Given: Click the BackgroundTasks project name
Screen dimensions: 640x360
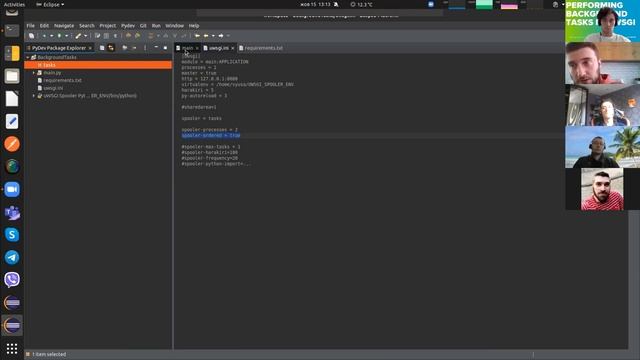Looking at the screenshot, I should (x=57, y=58).
